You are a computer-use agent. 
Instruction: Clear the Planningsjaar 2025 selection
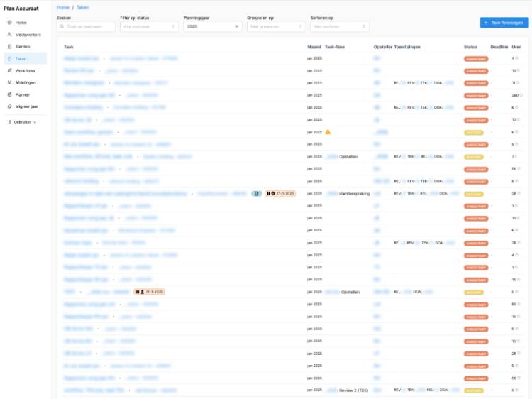coord(237,26)
